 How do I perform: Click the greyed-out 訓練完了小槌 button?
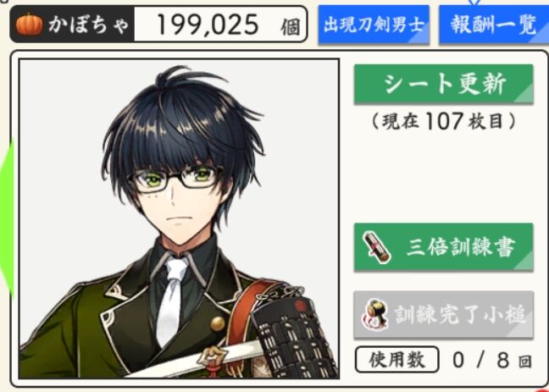(x=444, y=315)
